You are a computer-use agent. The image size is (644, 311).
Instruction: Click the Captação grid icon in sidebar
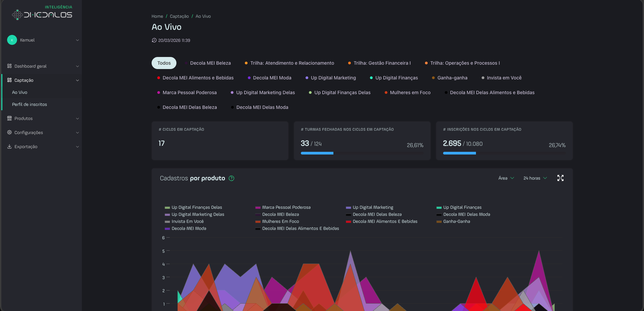[9, 80]
